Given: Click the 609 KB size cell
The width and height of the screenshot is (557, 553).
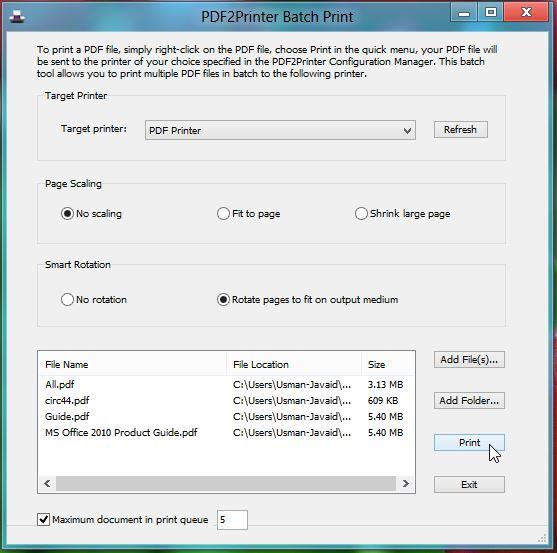Looking at the screenshot, I should [x=383, y=401].
